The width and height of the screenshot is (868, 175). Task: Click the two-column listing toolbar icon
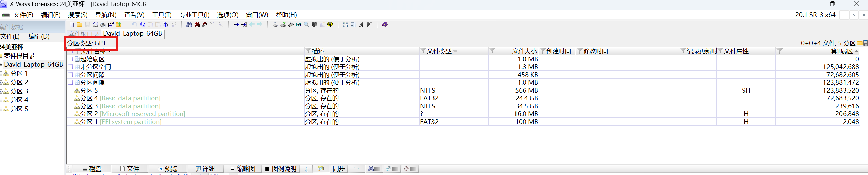click(x=354, y=24)
